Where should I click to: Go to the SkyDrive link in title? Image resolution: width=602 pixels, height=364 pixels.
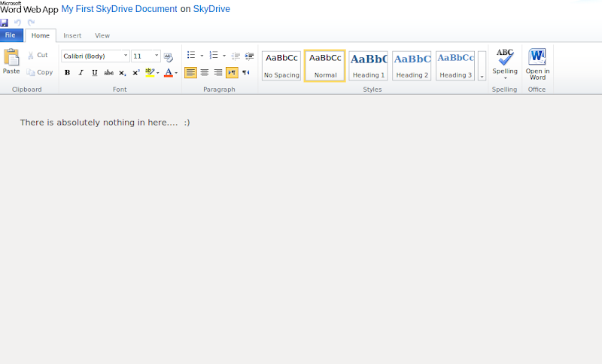[x=211, y=9]
